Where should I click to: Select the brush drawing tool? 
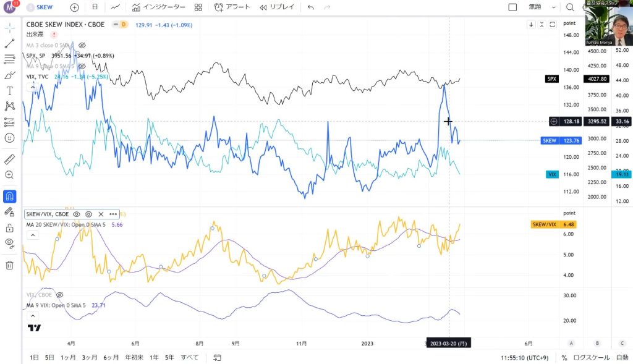pyautogui.click(x=10, y=75)
